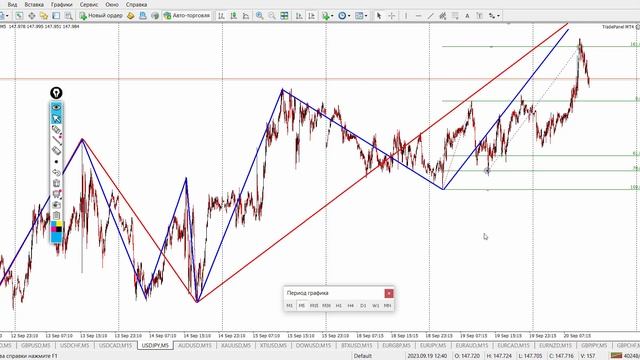Image resolution: width=640 pixels, height=360 pixels.
Task: Open the CMYK color picker swatch in palette
Action: (x=56, y=226)
